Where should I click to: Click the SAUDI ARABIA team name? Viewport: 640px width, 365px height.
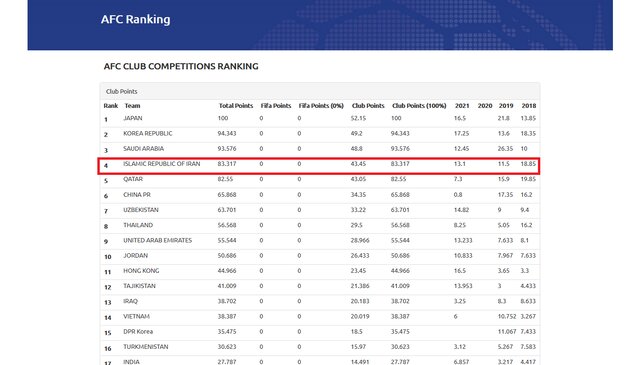(143, 149)
